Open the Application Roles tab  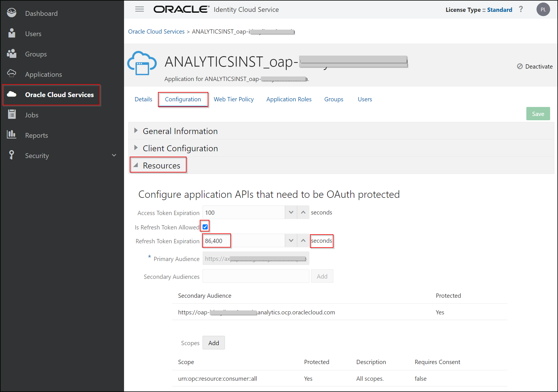(289, 99)
